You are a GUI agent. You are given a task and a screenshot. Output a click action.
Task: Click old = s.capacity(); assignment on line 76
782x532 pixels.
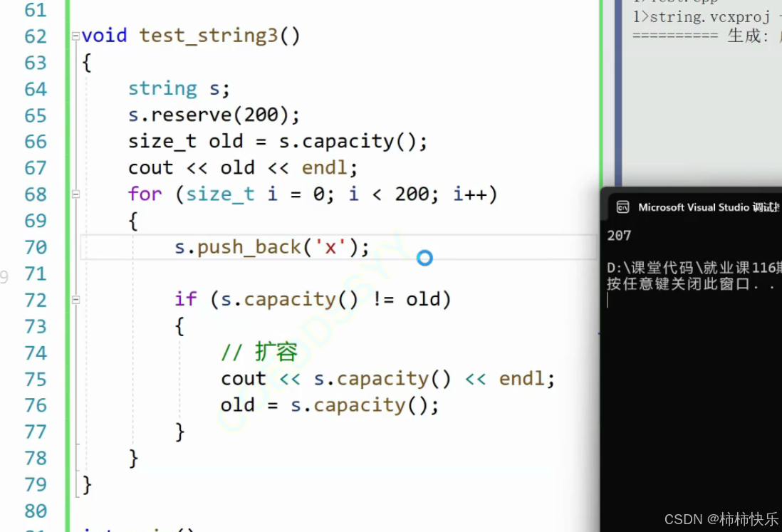[330, 405]
